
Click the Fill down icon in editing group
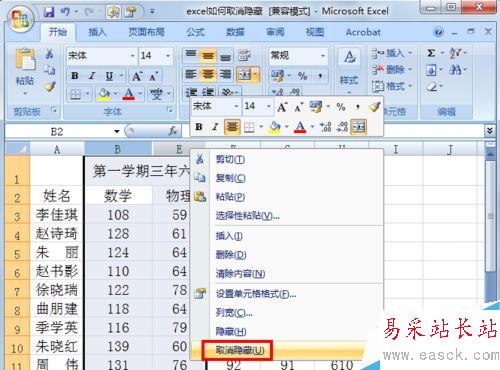click(431, 70)
